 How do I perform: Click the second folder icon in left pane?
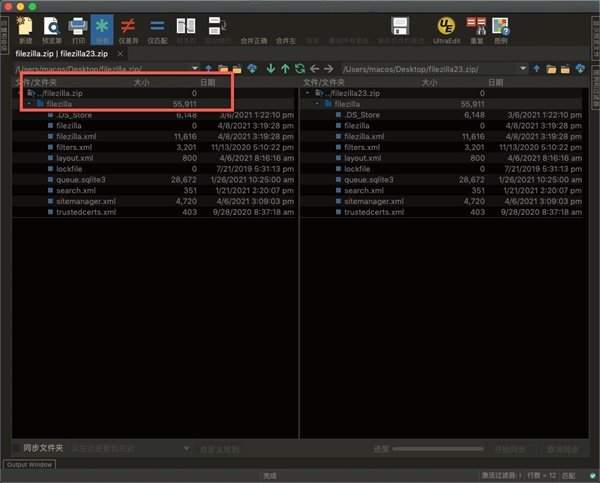237,69
